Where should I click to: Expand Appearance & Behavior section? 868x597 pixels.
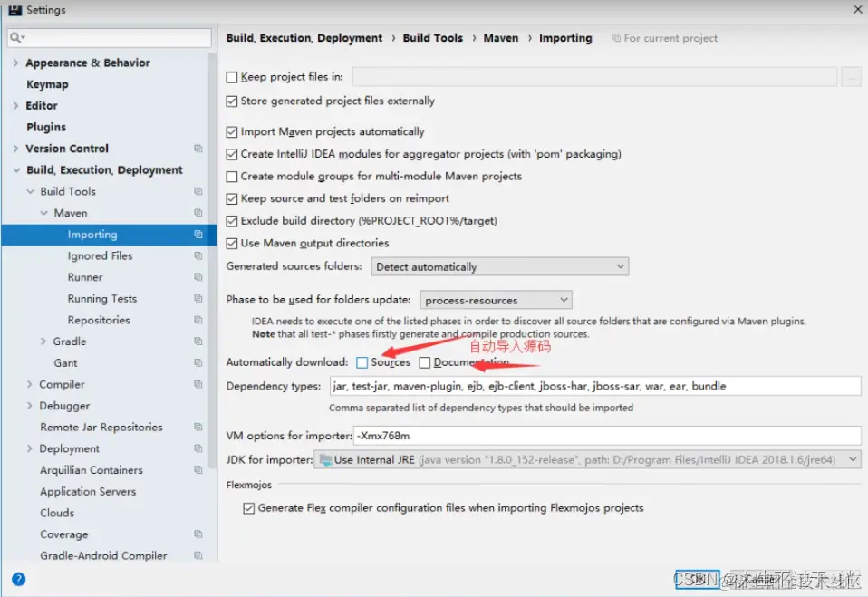click(15, 63)
